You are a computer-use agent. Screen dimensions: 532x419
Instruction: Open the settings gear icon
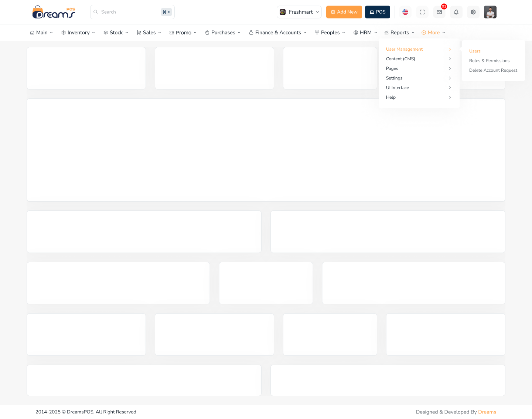(473, 12)
